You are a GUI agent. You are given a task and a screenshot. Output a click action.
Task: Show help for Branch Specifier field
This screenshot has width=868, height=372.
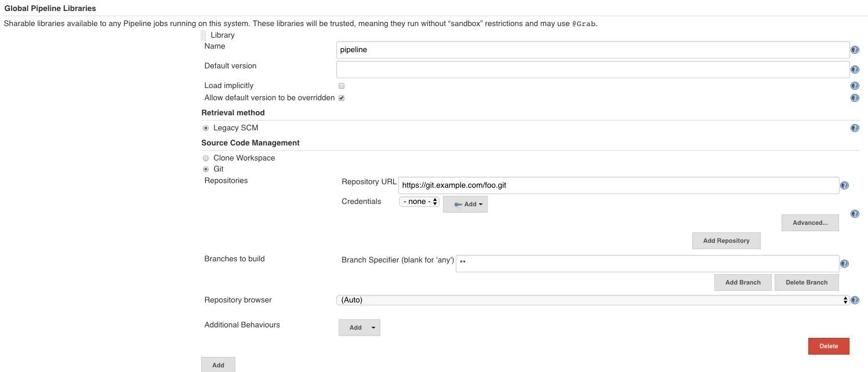(844, 264)
